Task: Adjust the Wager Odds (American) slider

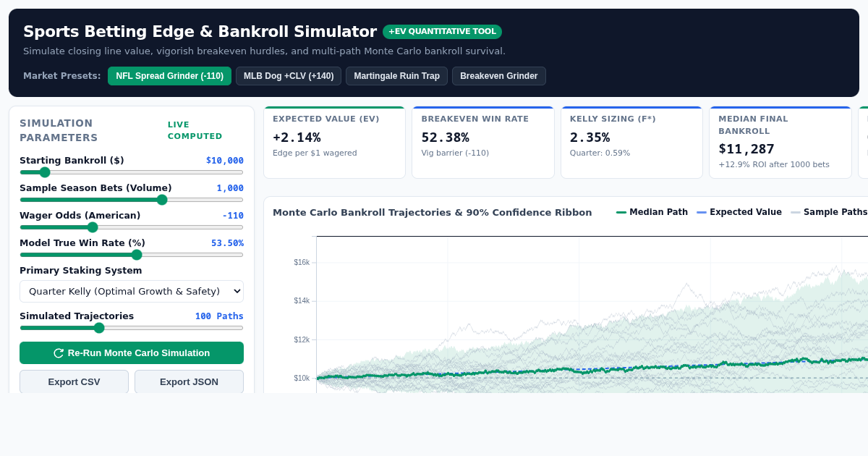Action: (132, 227)
